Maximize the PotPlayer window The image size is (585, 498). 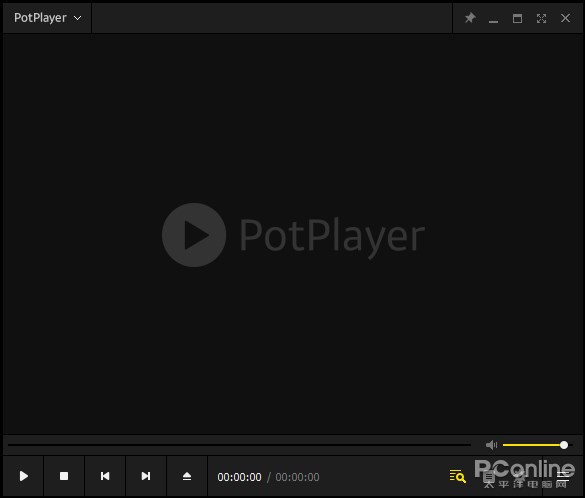click(517, 18)
